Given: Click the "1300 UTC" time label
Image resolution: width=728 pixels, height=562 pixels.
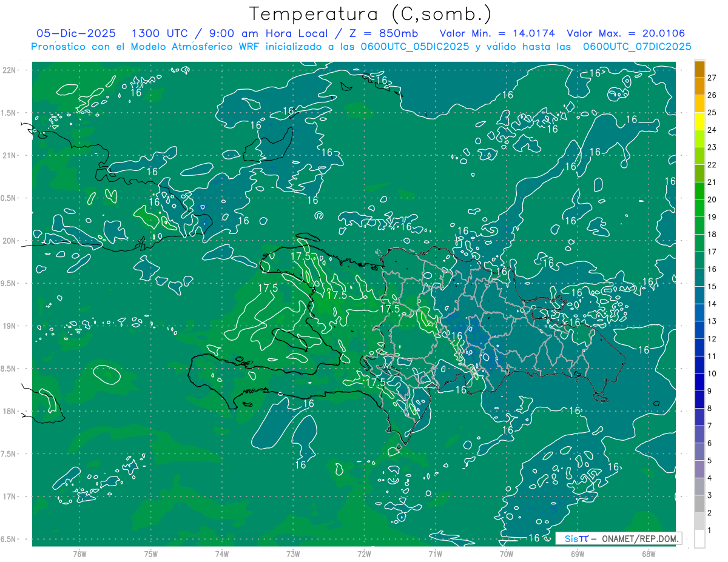Looking at the screenshot, I should 160,33.
